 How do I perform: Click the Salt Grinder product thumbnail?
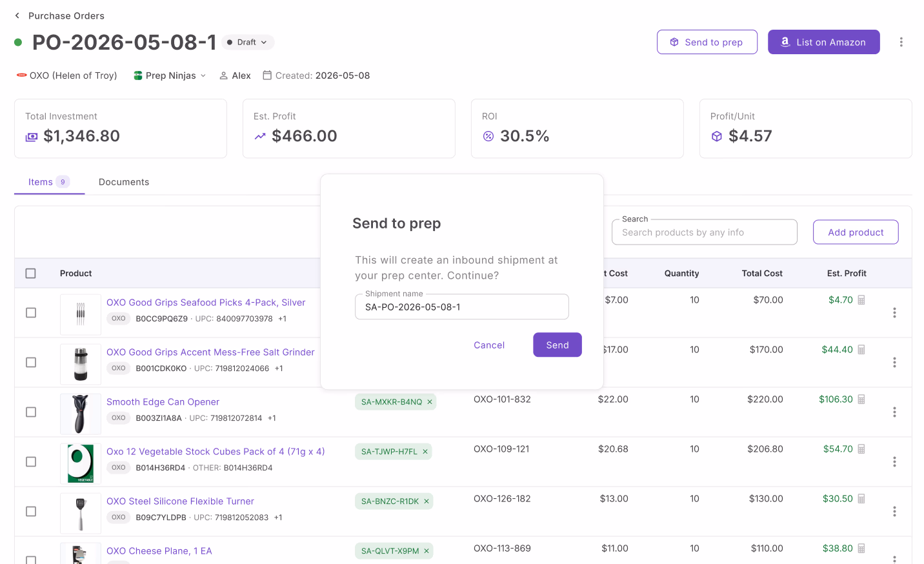[x=81, y=364]
